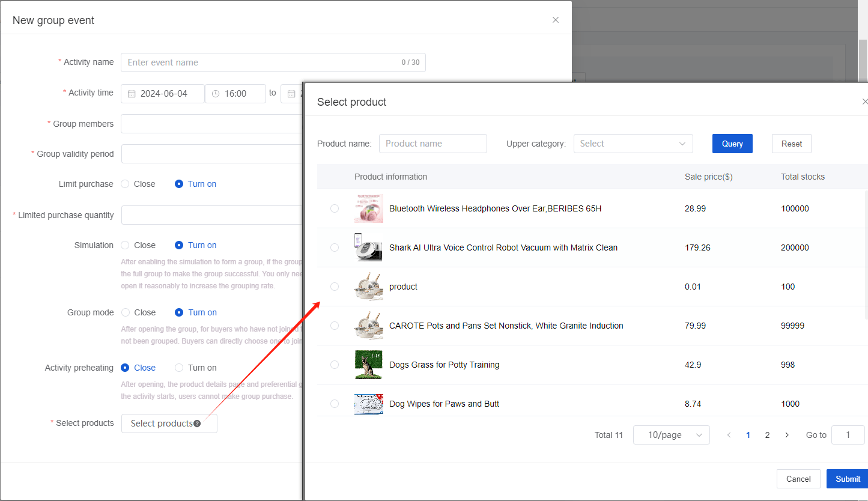Click the CAROTE Pots and Pans Set name

coord(506,326)
